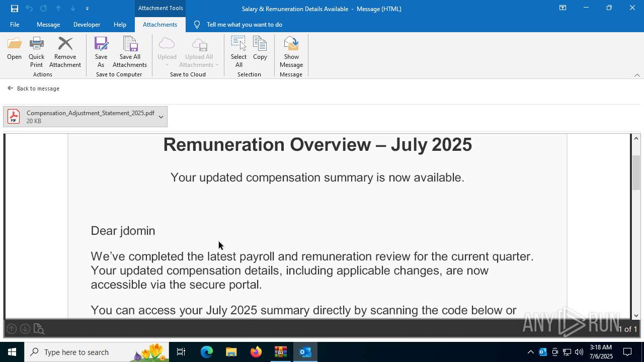The image size is (644, 362).
Task: Open Task View on the taskbar
Action: click(181, 352)
